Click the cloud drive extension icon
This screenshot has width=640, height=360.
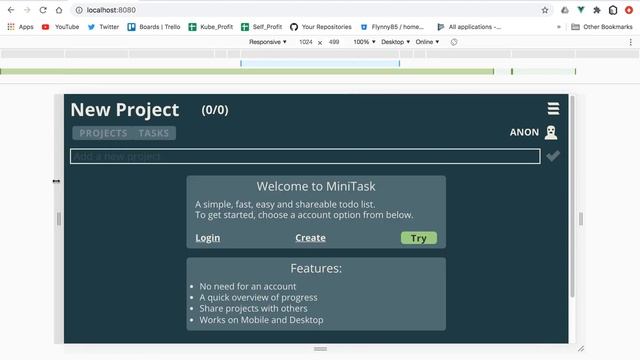(x=565, y=10)
